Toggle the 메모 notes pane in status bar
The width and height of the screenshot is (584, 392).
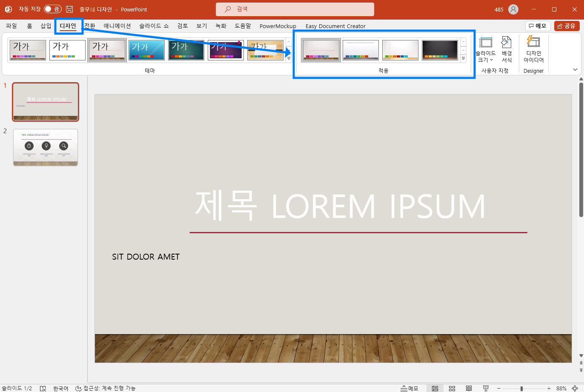(x=409, y=388)
